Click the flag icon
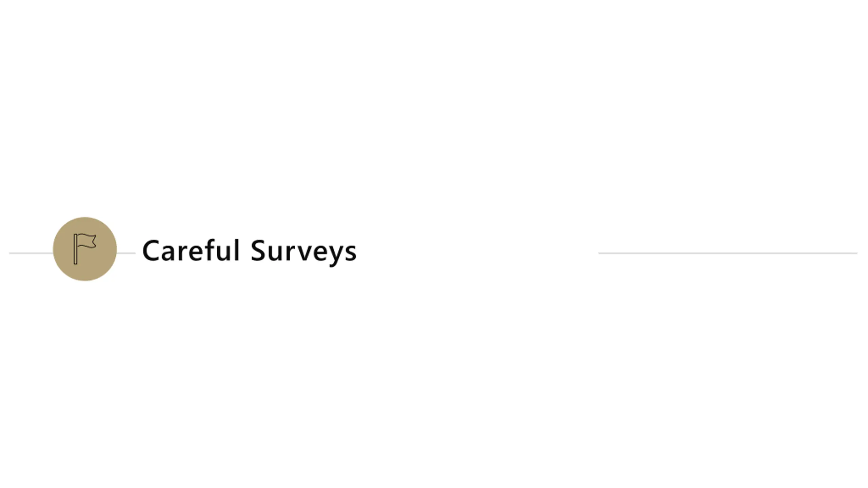This screenshot has height=488, width=868. 85,248
